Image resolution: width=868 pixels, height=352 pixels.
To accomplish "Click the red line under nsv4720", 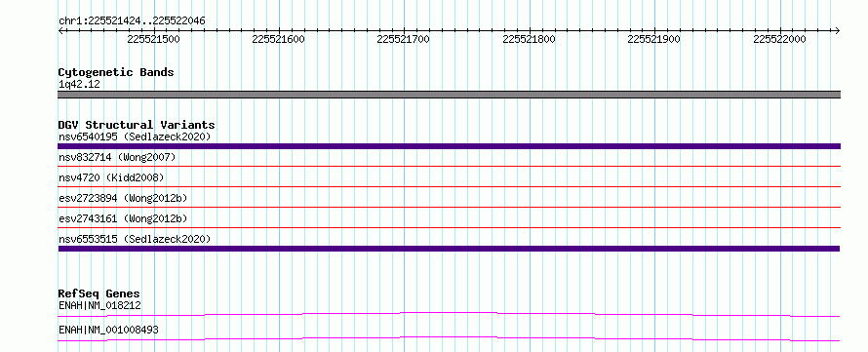I will (x=449, y=186).
